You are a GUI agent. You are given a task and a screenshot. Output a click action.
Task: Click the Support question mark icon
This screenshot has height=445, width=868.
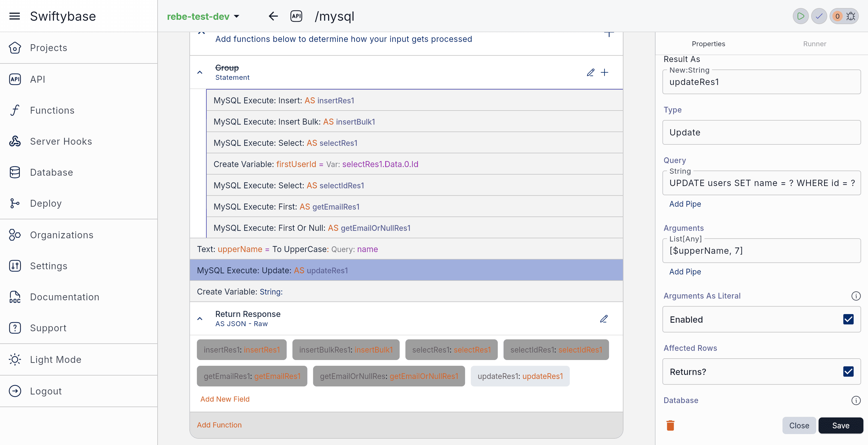pos(15,328)
